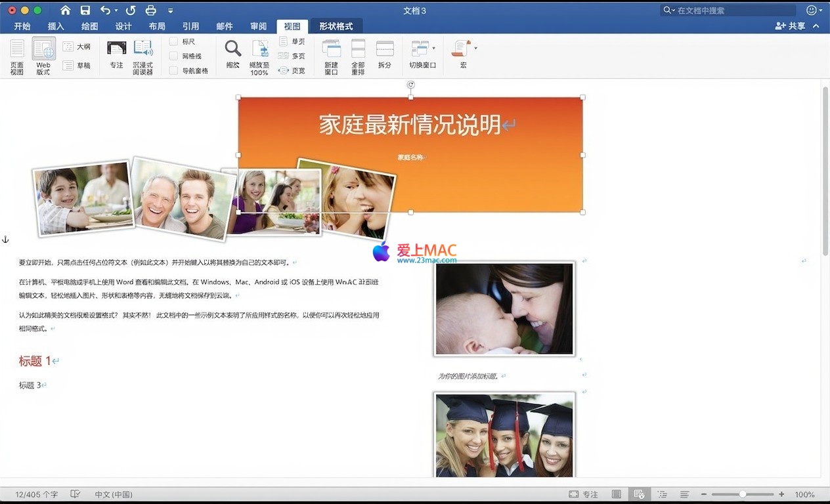The image size is (830, 504).
Task: Split the window with 拆分
Action: point(385,55)
